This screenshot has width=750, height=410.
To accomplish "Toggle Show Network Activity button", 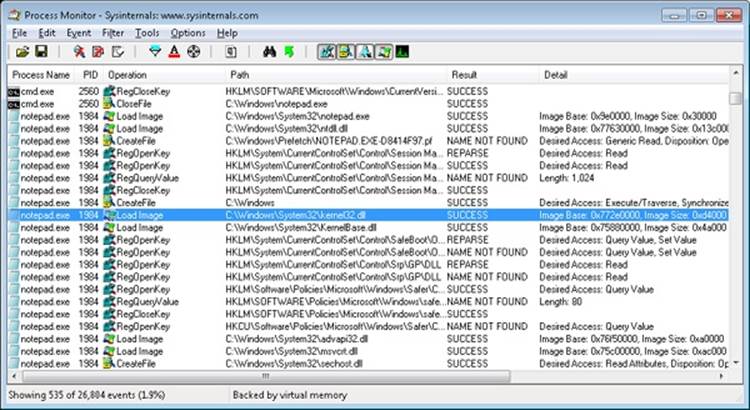I will (365, 52).
